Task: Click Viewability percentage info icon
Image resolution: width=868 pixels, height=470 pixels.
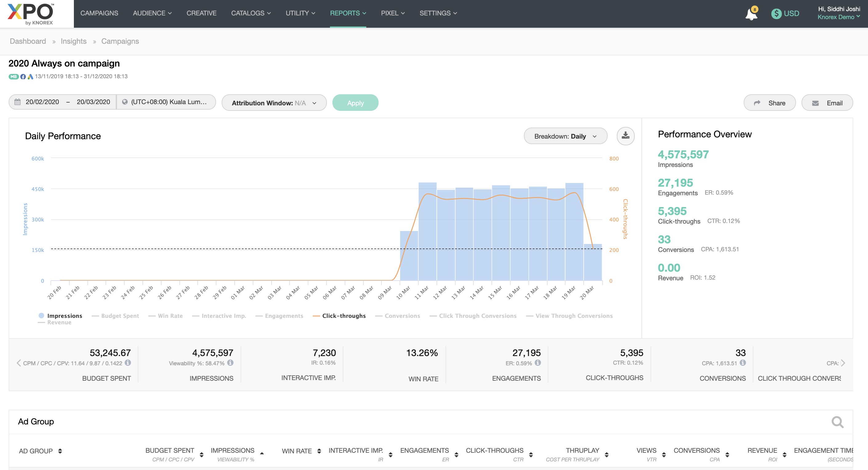Action: (x=230, y=363)
